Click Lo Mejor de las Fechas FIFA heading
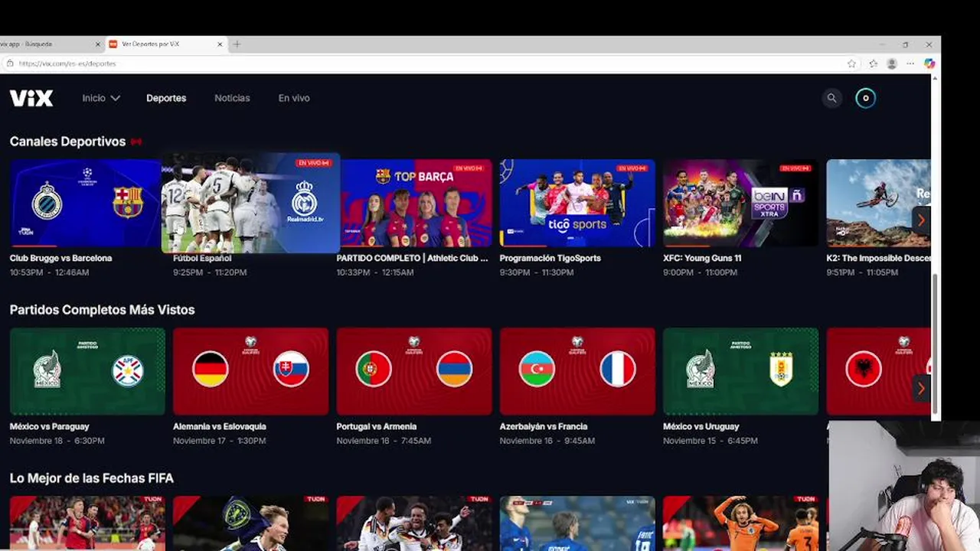The height and width of the screenshot is (551, 980). tap(91, 478)
